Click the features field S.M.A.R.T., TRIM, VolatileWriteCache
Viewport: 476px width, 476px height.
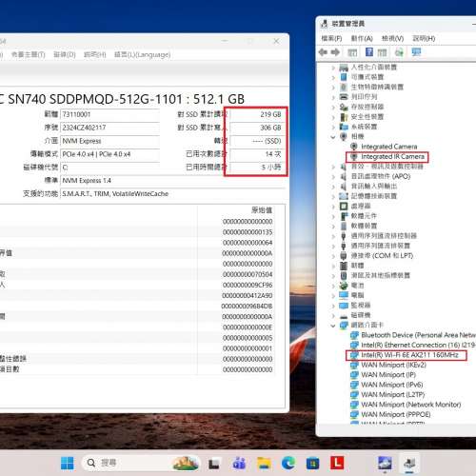[172, 194]
